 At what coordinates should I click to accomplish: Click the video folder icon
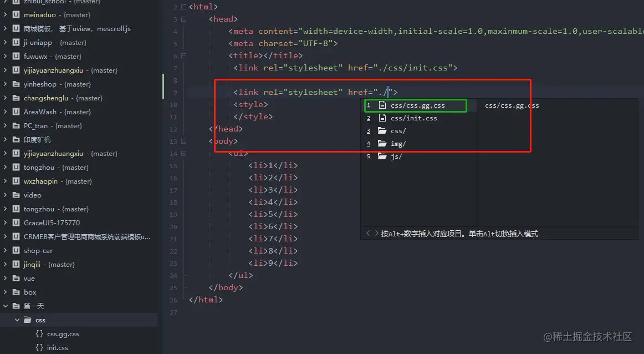(x=16, y=195)
